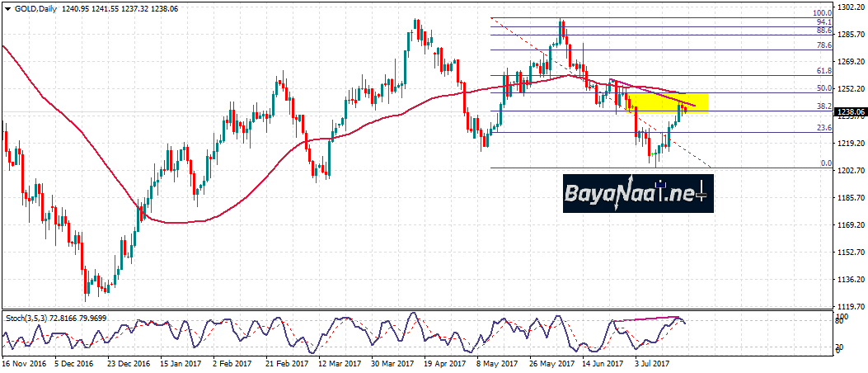Select the 38.2 Fibonacci level label
Image resolution: width=868 pixels, height=373 pixels.
823,106
